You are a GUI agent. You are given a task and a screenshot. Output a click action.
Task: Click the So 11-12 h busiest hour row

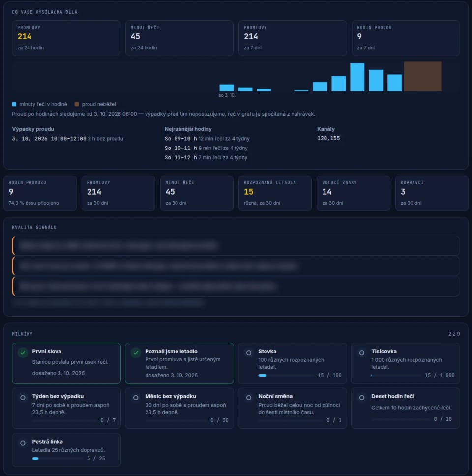tap(206, 157)
